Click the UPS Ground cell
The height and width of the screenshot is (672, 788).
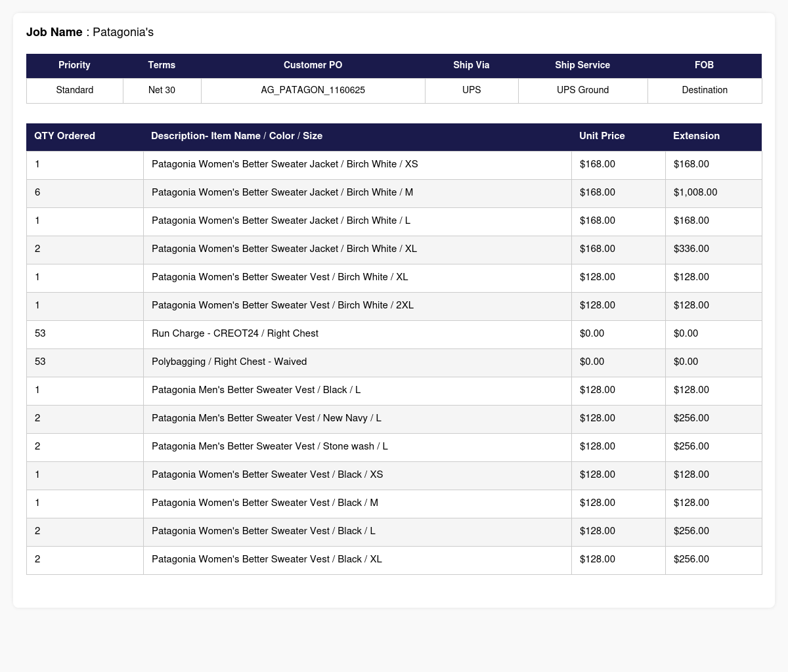pyautogui.click(x=582, y=91)
